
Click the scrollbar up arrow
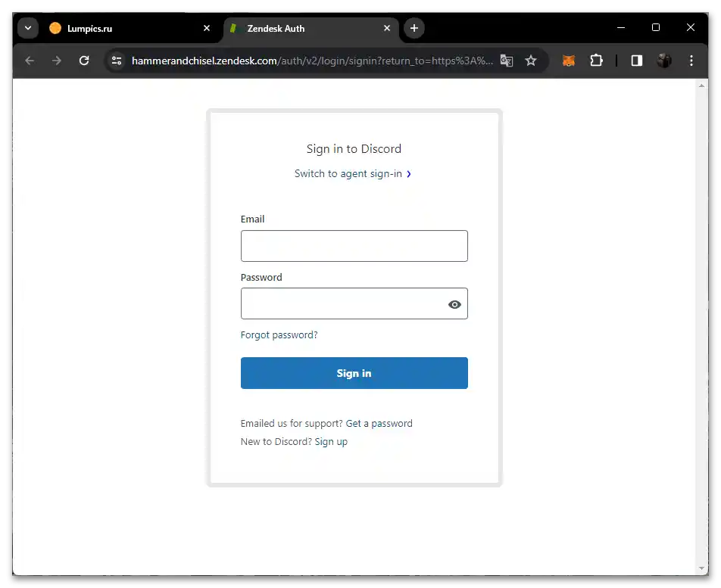tap(701, 86)
